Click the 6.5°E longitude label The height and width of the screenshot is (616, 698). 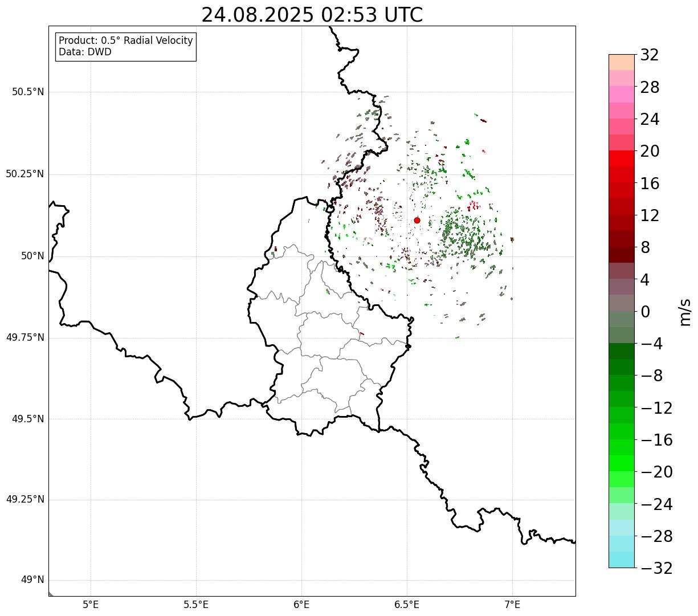click(x=407, y=605)
